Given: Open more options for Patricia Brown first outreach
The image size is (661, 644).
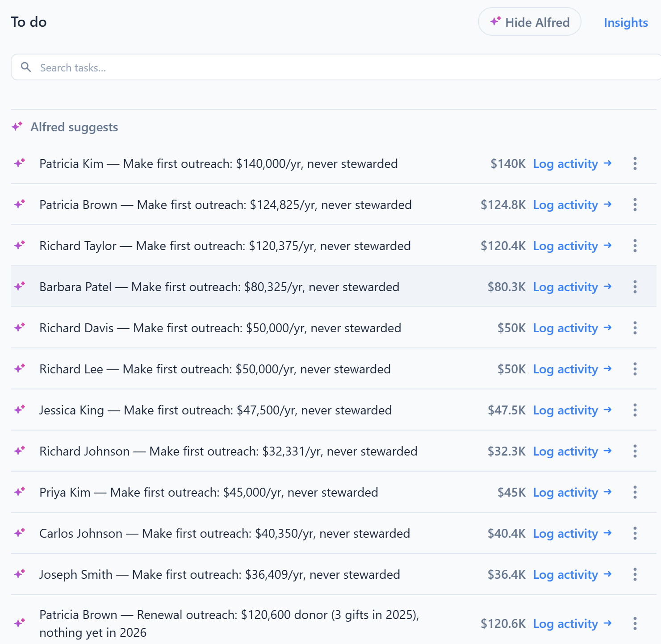Looking at the screenshot, I should tap(635, 205).
